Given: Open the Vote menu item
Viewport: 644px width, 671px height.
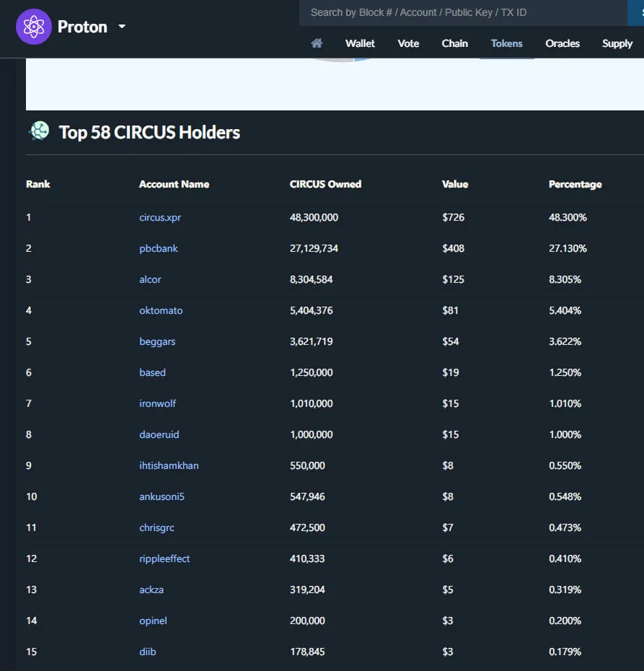Looking at the screenshot, I should (408, 43).
